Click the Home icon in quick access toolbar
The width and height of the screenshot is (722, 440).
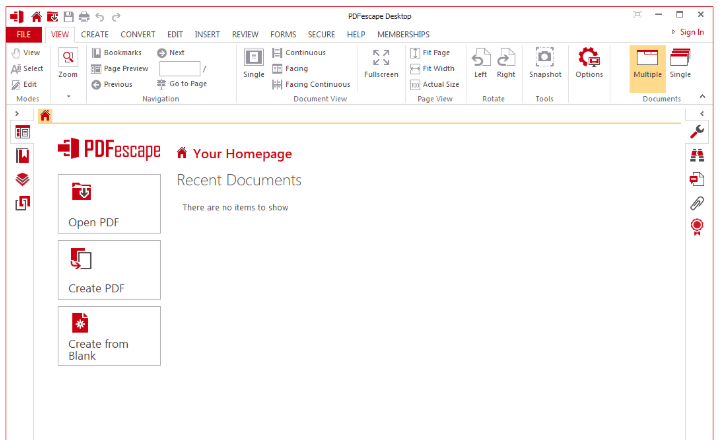tap(36, 17)
